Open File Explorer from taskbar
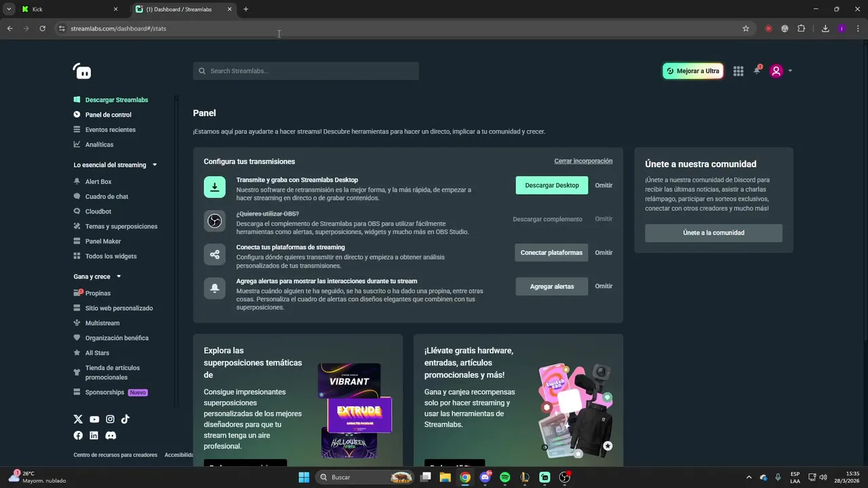Viewport: 868px width, 488px height. pos(445,477)
